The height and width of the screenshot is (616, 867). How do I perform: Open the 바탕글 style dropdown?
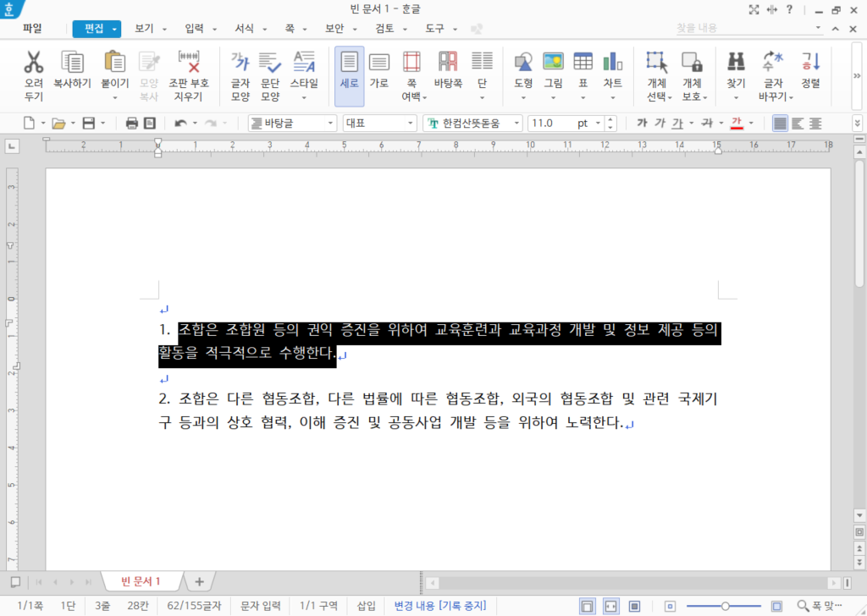(x=330, y=124)
